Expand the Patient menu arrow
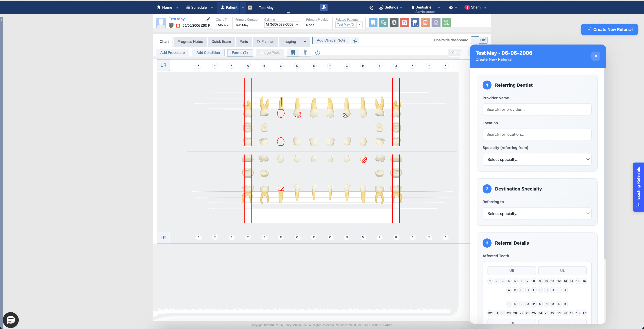 243,8
